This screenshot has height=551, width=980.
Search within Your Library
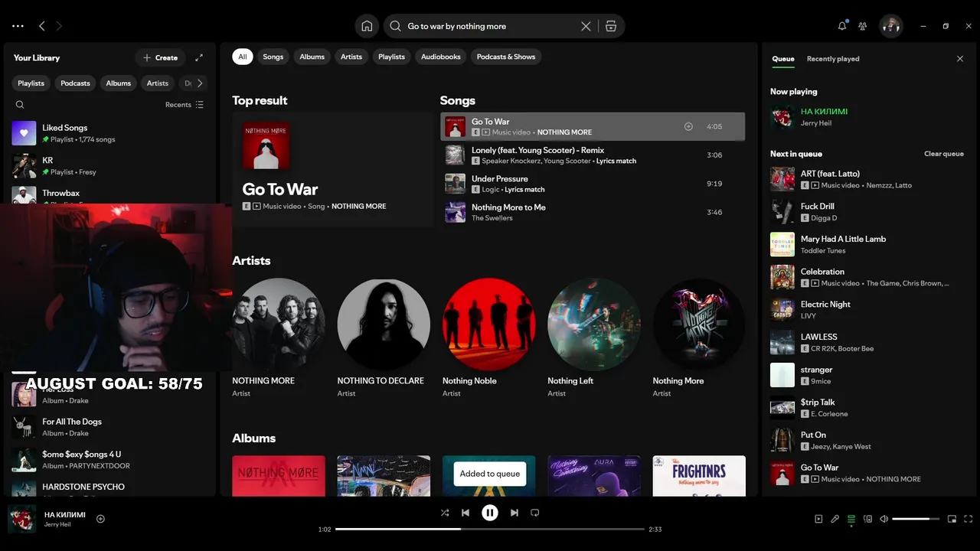20,105
